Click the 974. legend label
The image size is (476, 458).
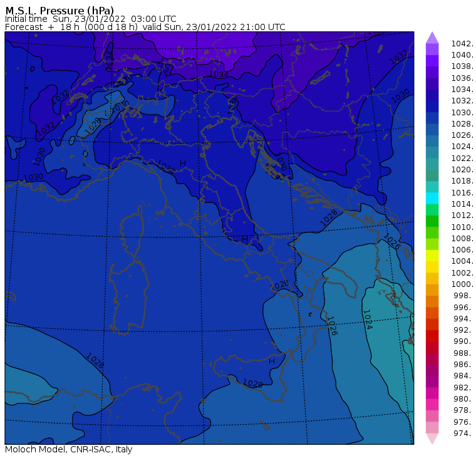point(463,433)
